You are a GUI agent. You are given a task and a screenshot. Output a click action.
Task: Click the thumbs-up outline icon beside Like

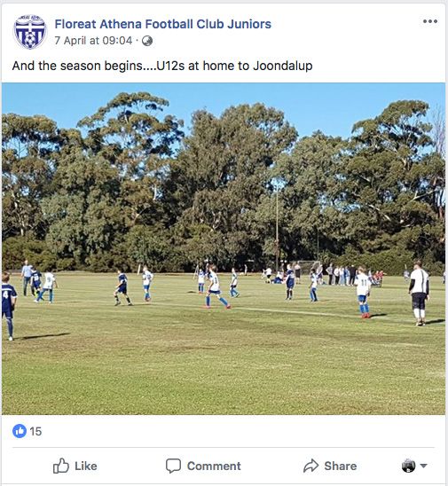pos(60,466)
